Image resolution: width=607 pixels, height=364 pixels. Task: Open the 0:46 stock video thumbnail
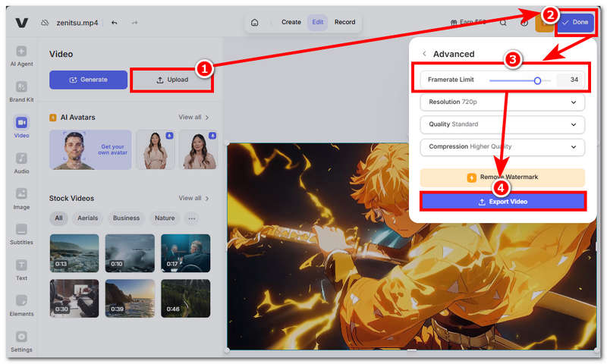point(185,298)
